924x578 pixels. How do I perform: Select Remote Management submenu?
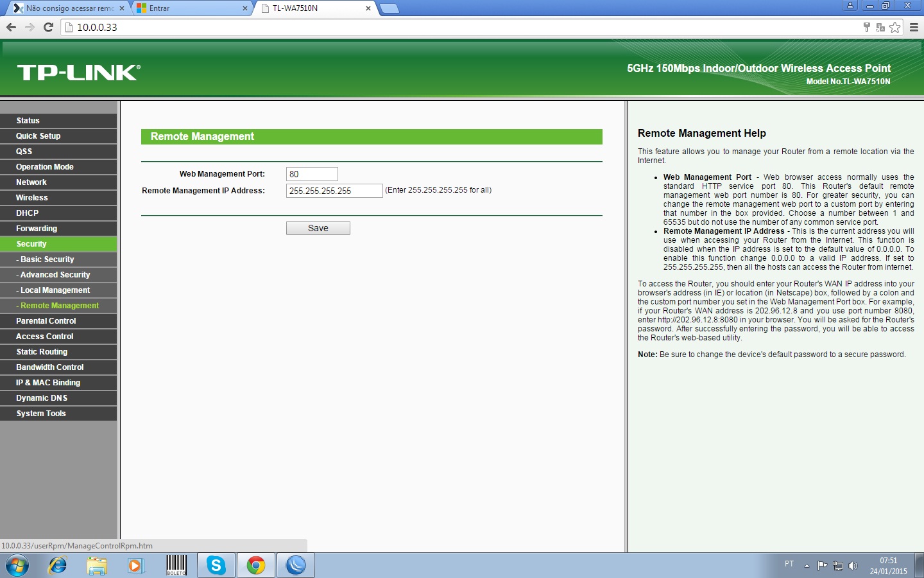point(58,306)
